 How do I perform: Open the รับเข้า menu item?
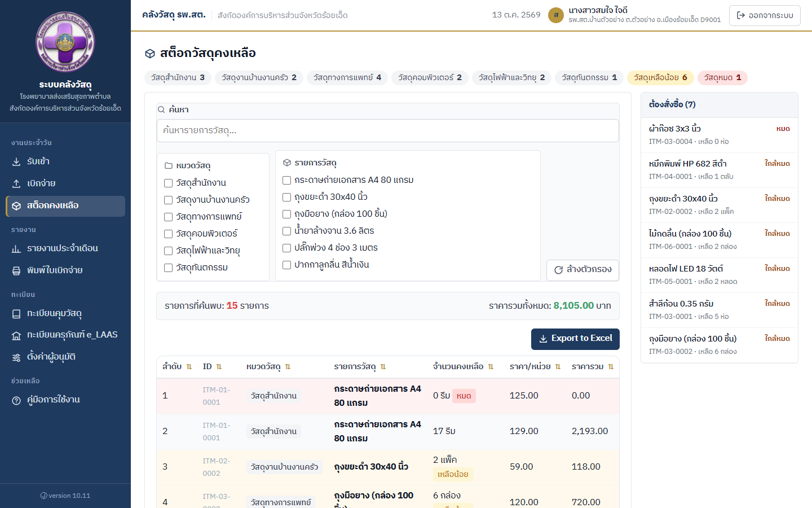pyautogui.click(x=65, y=161)
